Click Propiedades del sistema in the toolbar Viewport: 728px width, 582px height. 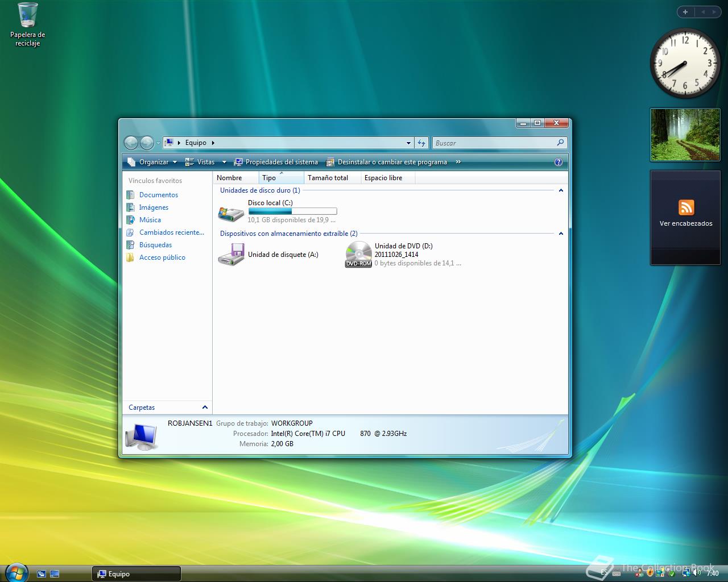(x=276, y=162)
